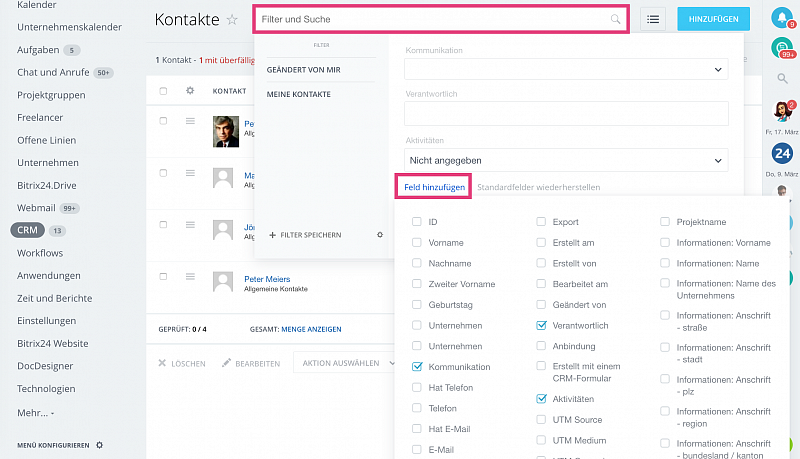Viewport: 800px width, 459px height.
Task: Enable the E-Mail field checkbox
Action: 417,450
